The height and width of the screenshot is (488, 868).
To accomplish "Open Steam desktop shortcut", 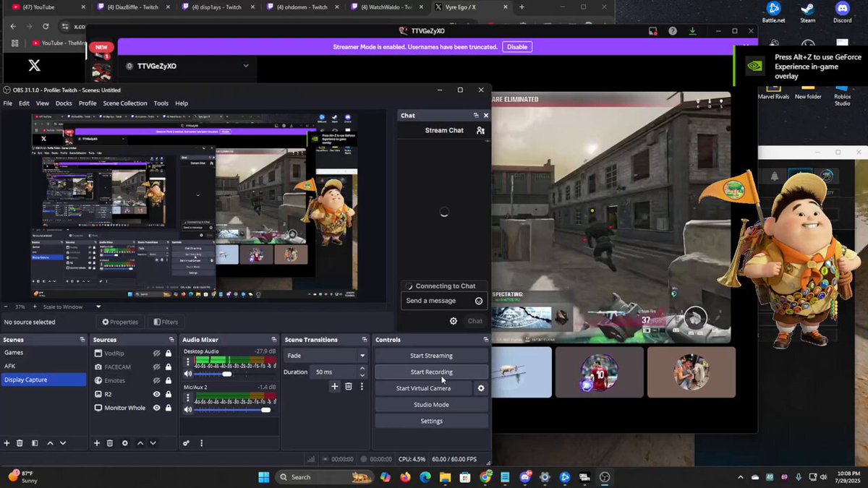I will 808,12.
